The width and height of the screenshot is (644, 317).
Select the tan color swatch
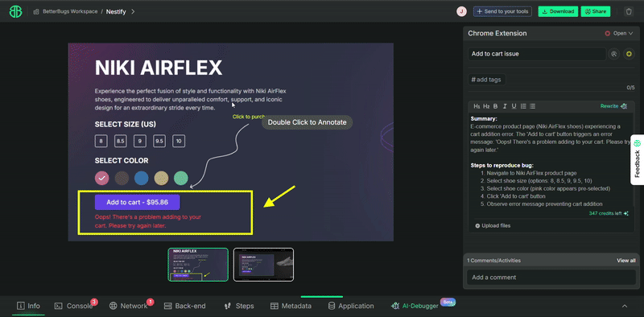click(161, 178)
